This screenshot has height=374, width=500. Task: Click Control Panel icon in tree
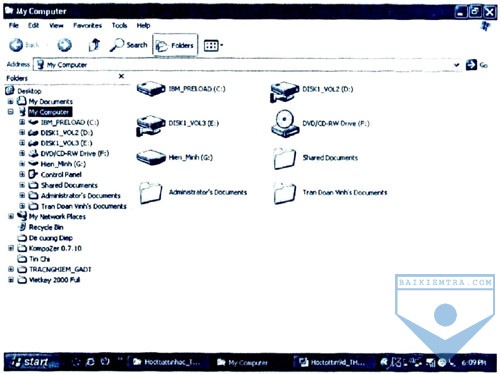33,174
